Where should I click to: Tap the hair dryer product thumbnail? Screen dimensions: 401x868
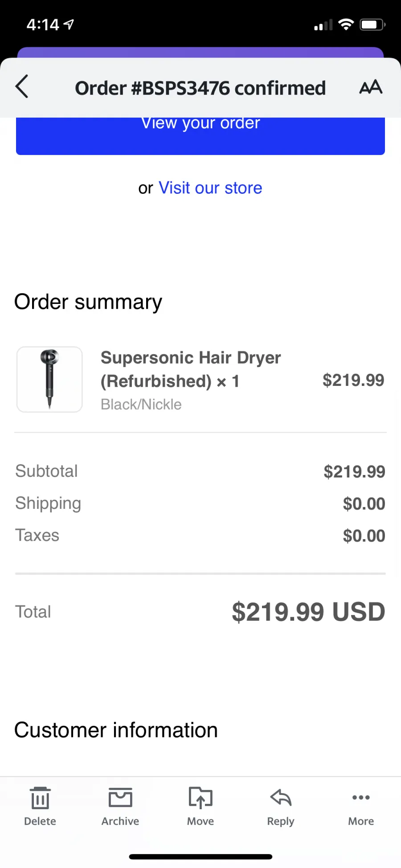[49, 380]
